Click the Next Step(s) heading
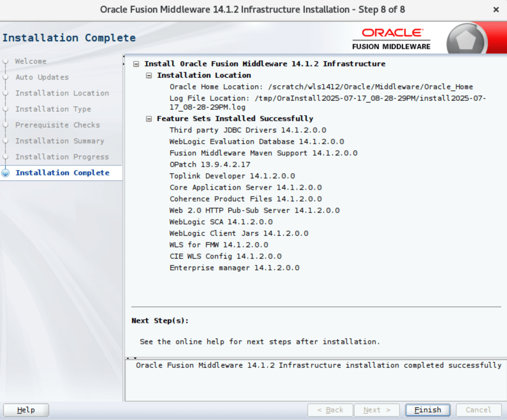This screenshot has height=420, width=507. coord(160,321)
